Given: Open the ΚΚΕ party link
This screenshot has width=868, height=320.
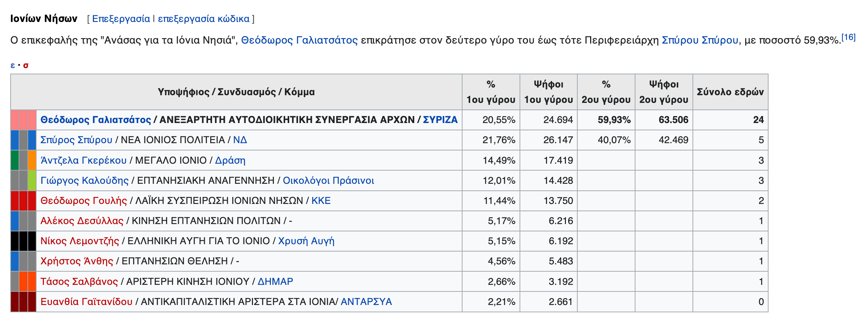Looking at the screenshot, I should (x=322, y=201).
